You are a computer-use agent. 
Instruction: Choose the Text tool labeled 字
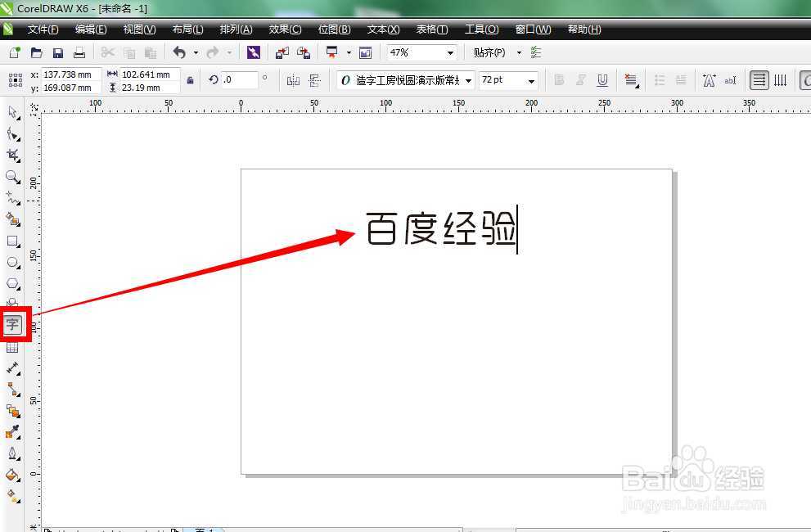(x=13, y=324)
